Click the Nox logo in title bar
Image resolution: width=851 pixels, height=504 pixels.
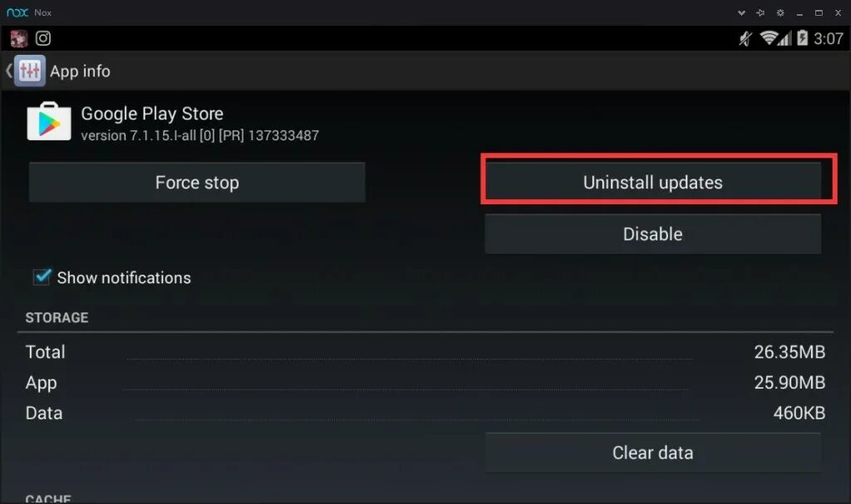(x=17, y=12)
